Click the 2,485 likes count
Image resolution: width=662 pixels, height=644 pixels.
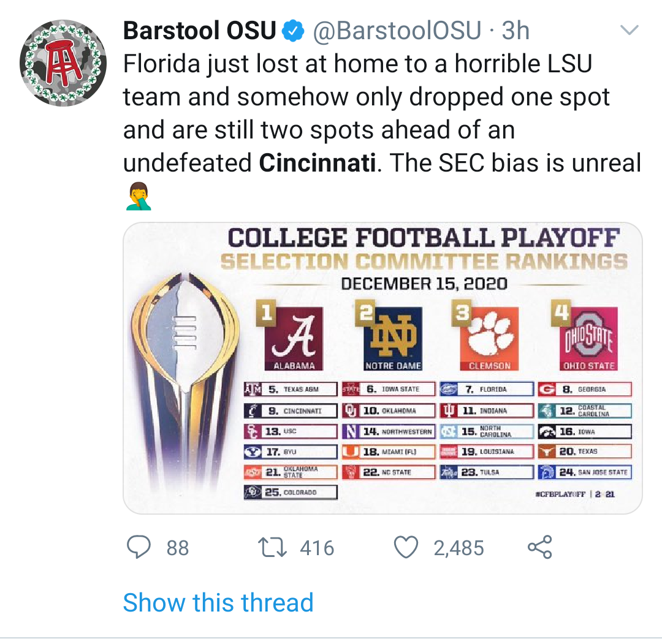tap(458, 548)
